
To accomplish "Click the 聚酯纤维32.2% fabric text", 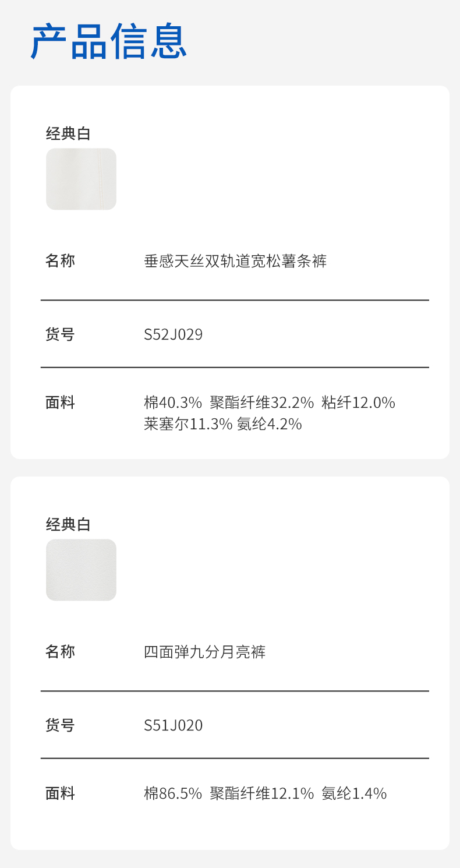I will (261, 403).
